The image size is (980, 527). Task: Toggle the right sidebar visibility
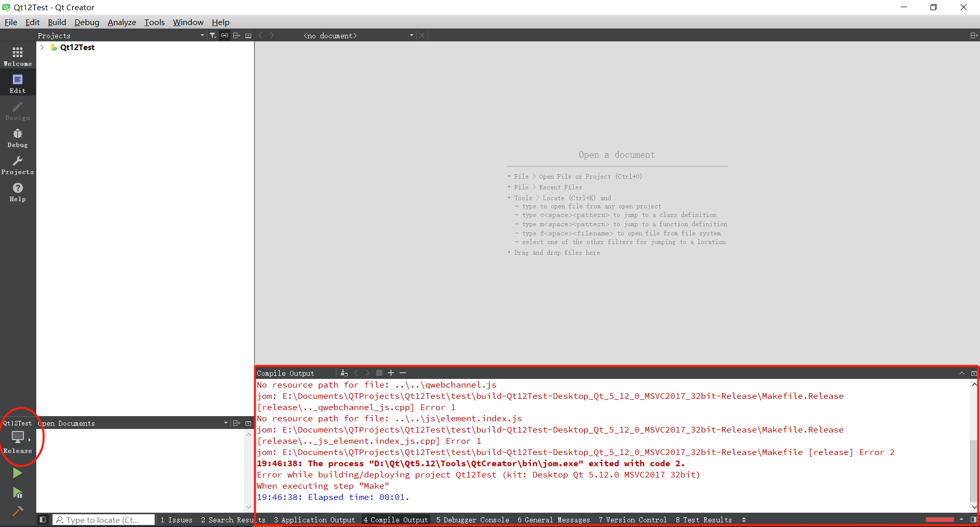[x=973, y=519]
